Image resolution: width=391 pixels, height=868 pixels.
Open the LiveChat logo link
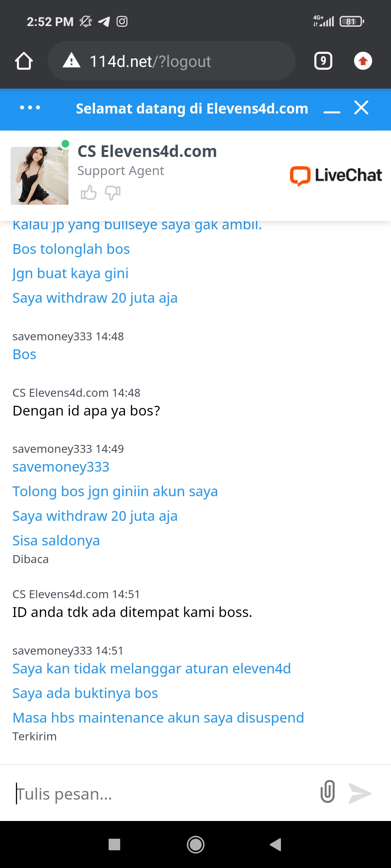(x=336, y=175)
